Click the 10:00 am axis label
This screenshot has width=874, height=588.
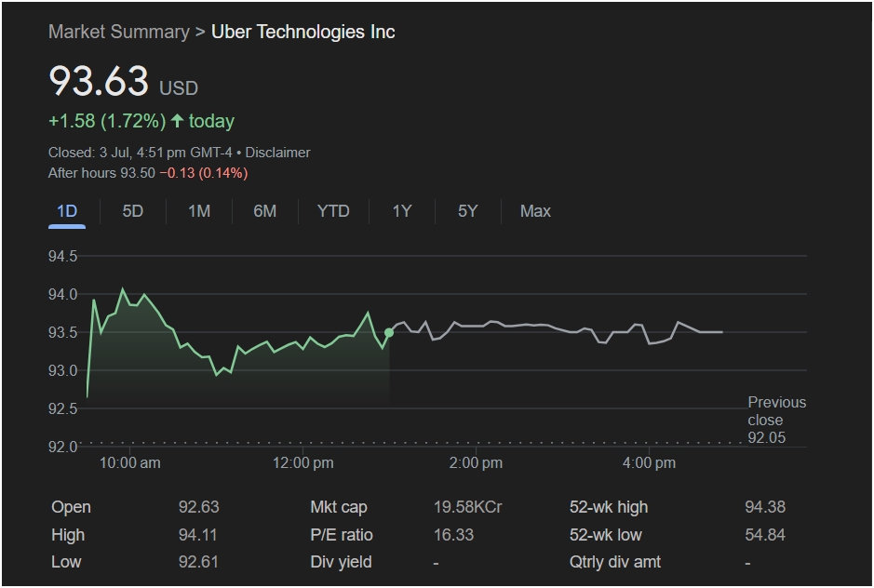[130, 463]
